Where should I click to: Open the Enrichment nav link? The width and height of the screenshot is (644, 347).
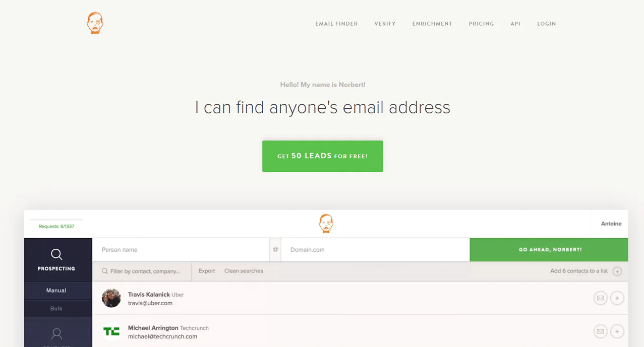[x=432, y=24]
